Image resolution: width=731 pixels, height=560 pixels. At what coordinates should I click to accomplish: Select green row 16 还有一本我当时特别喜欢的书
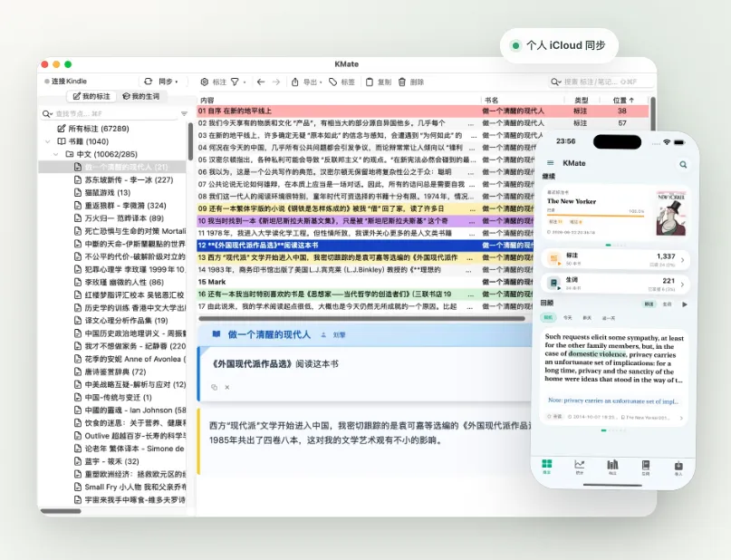365,294
